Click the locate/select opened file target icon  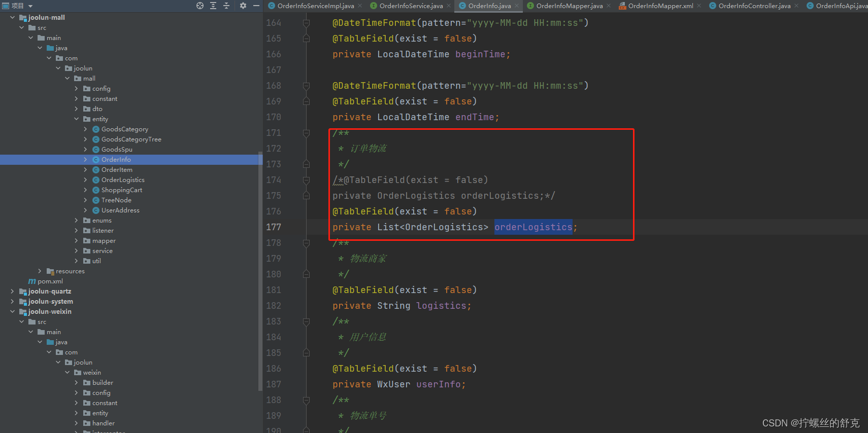click(x=200, y=6)
